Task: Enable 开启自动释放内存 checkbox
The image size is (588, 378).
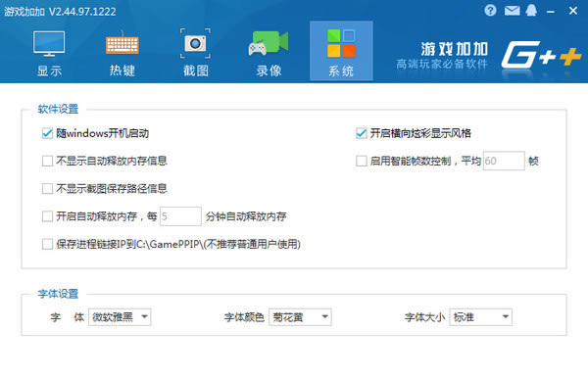Action: (x=47, y=216)
